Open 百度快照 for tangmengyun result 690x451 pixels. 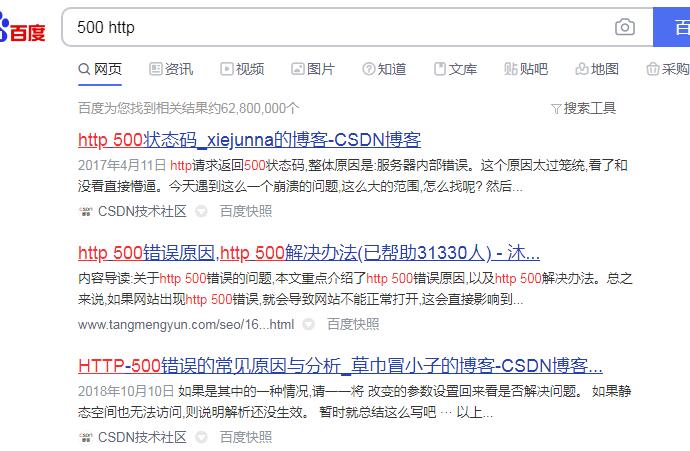[x=353, y=325]
